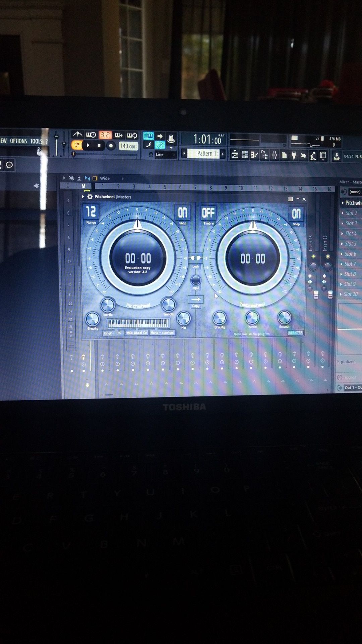Click the Mono - constant mode button
The image size is (362, 644).
click(x=162, y=333)
